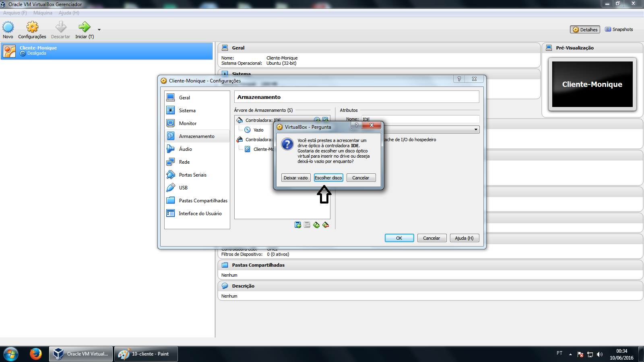
Task: Click the Descartar arrow icon
Action: click(x=61, y=27)
